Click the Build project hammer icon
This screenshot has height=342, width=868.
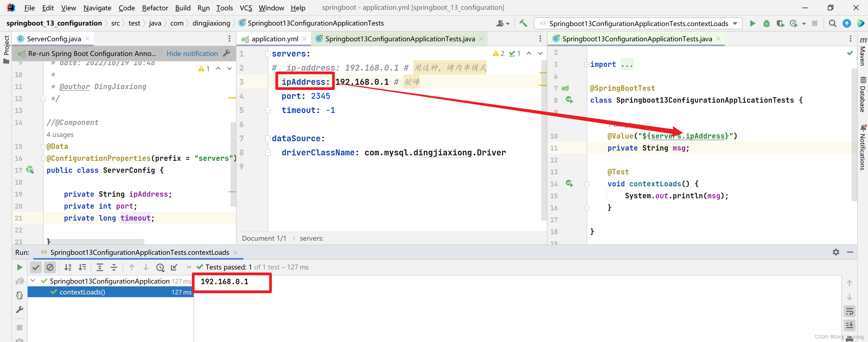point(523,23)
